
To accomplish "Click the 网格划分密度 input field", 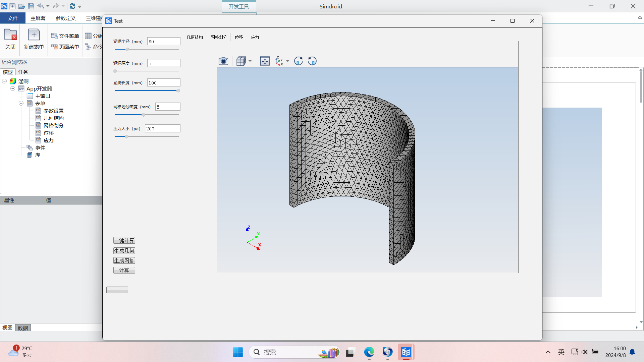I will pos(168,107).
